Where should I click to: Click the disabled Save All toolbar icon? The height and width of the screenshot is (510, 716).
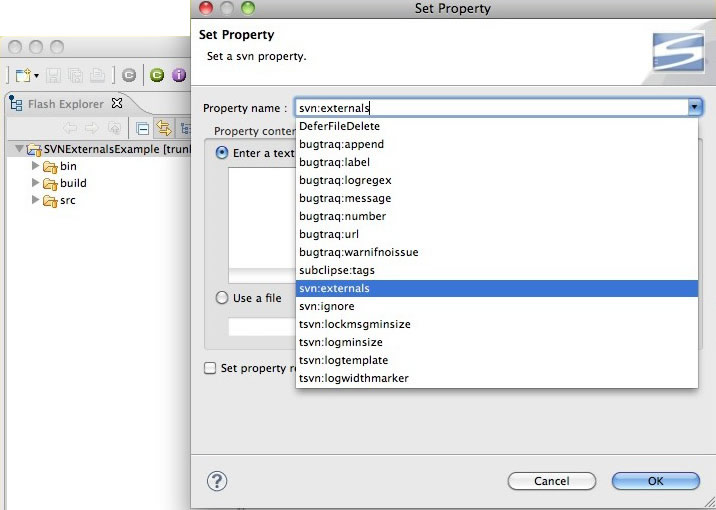click(x=75, y=75)
